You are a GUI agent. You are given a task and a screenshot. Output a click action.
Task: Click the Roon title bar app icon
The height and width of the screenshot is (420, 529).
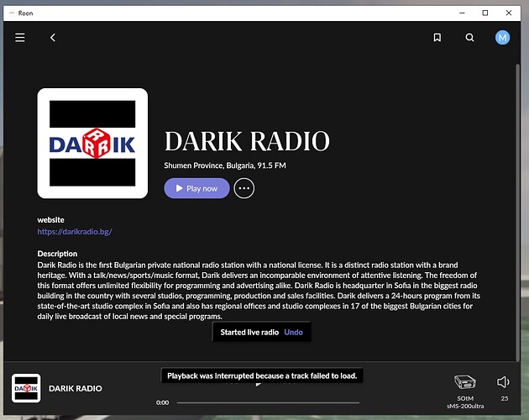(12, 13)
